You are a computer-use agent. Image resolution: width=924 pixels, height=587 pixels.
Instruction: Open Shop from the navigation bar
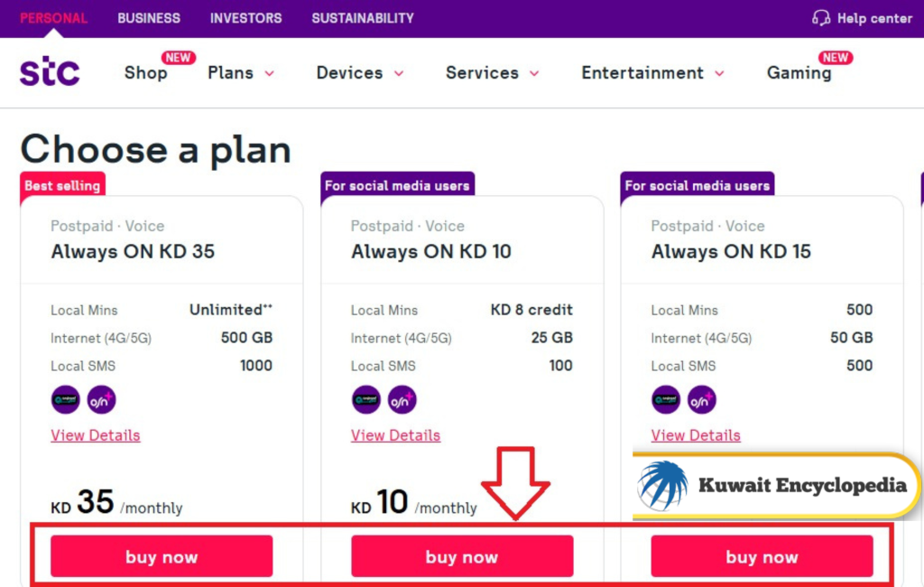pos(145,73)
